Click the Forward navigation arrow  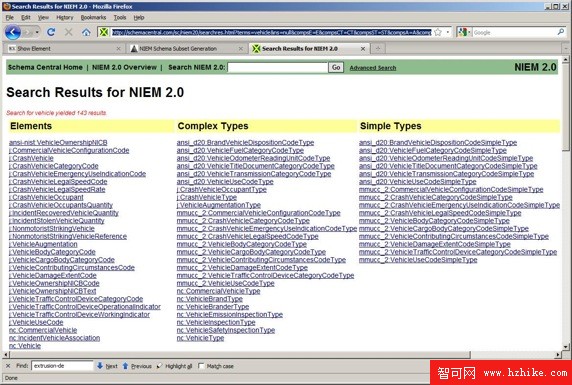28,32
